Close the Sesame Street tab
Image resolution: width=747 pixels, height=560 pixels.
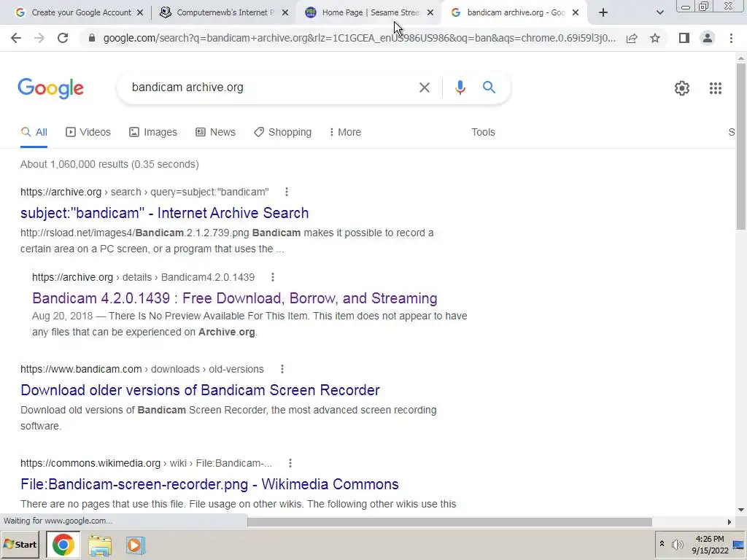[430, 13]
